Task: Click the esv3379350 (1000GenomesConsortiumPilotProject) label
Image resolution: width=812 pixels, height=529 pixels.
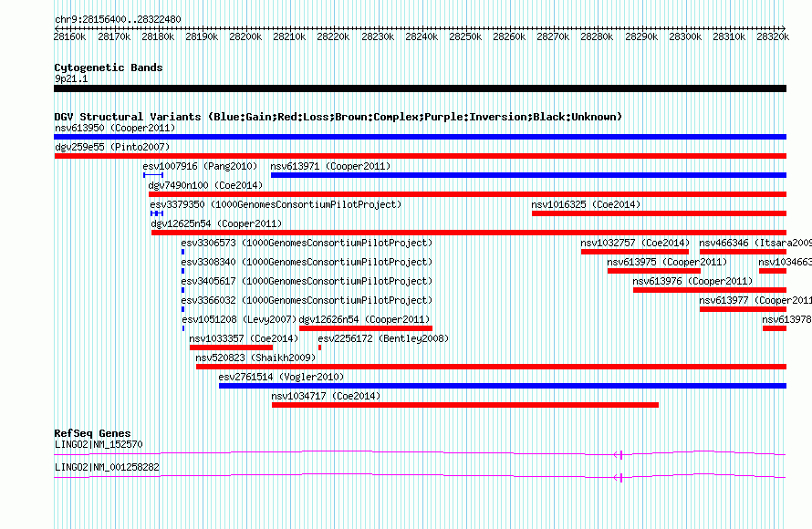Action: [276, 204]
